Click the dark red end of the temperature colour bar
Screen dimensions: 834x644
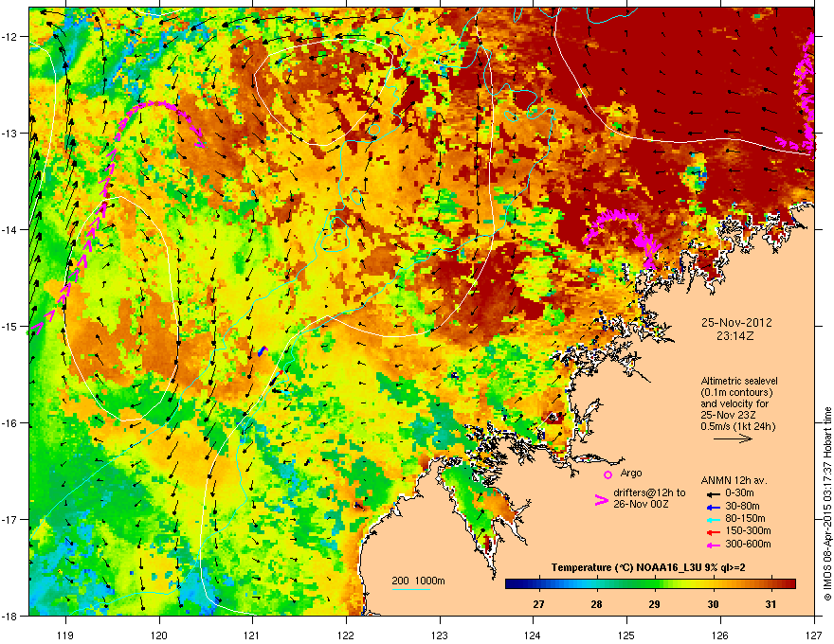click(789, 583)
